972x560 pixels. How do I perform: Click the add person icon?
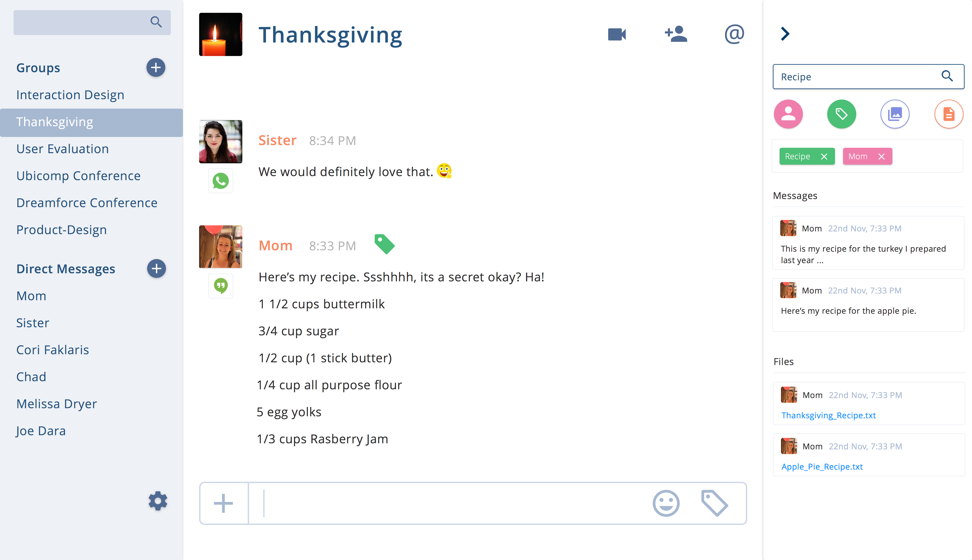coord(676,35)
